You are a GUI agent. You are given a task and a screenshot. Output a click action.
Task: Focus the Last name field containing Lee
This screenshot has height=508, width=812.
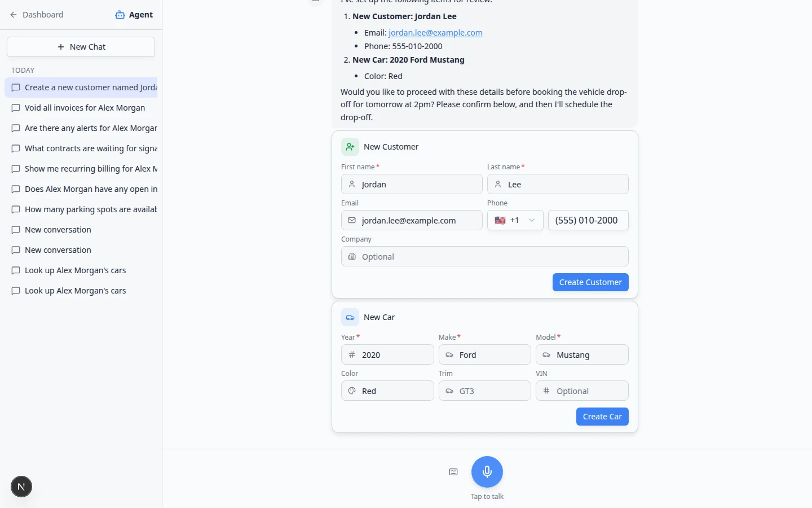pos(558,184)
